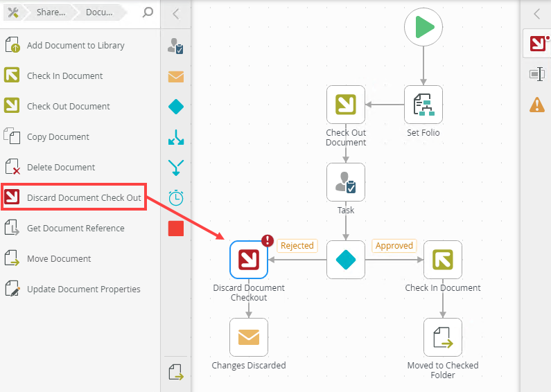The image size is (551, 392).
Task: Click the toolbox search magnifier
Action: 148,12
